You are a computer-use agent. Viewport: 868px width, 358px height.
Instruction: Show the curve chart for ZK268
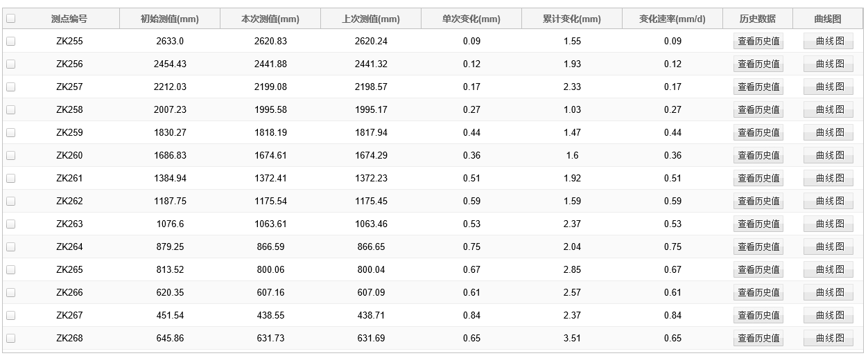[828, 339]
